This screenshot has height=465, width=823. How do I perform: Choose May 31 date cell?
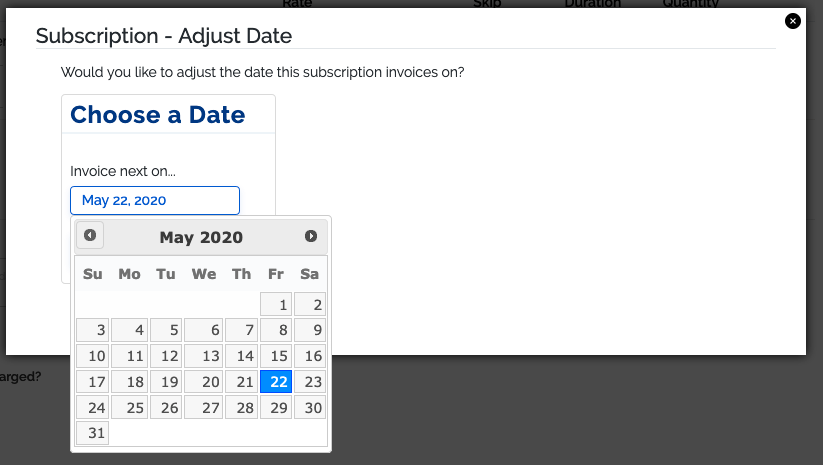tap(92, 433)
